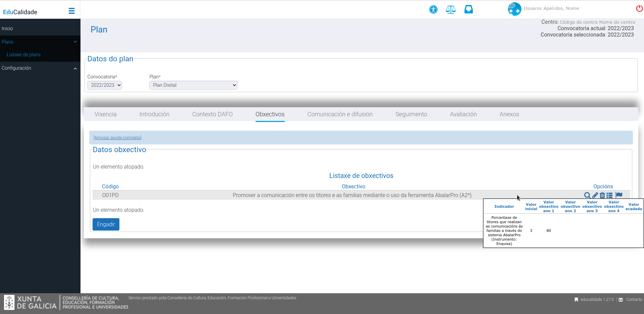Click the Engadir button

106,224
